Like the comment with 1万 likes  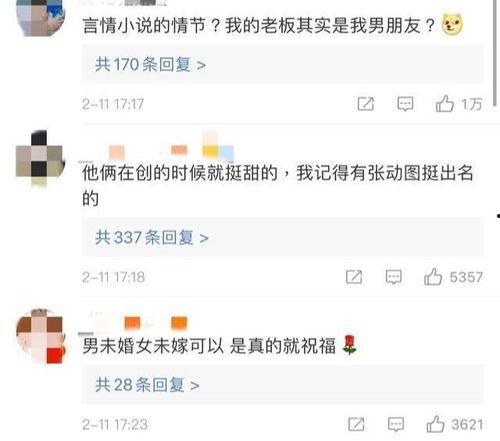click(x=444, y=104)
